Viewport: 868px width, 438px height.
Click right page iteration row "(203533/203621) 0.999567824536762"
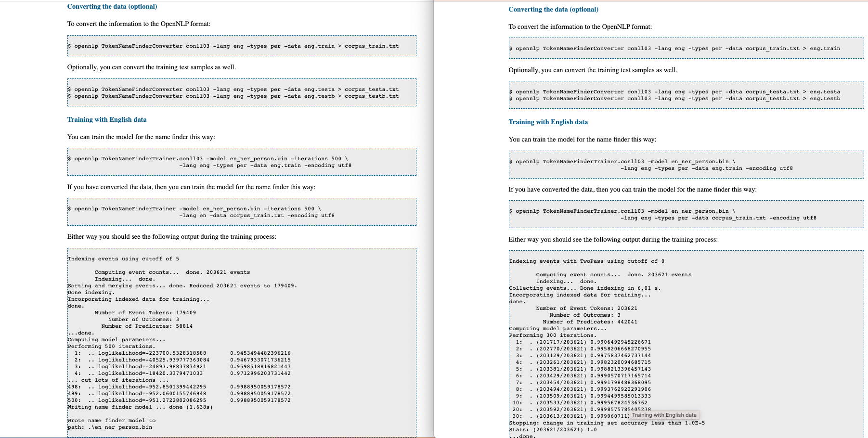[x=592, y=403]
